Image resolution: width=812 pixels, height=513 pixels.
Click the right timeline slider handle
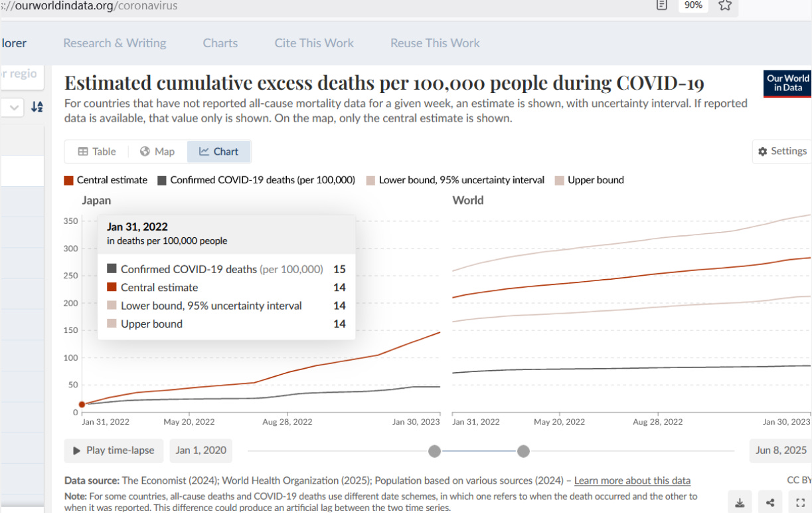523,451
